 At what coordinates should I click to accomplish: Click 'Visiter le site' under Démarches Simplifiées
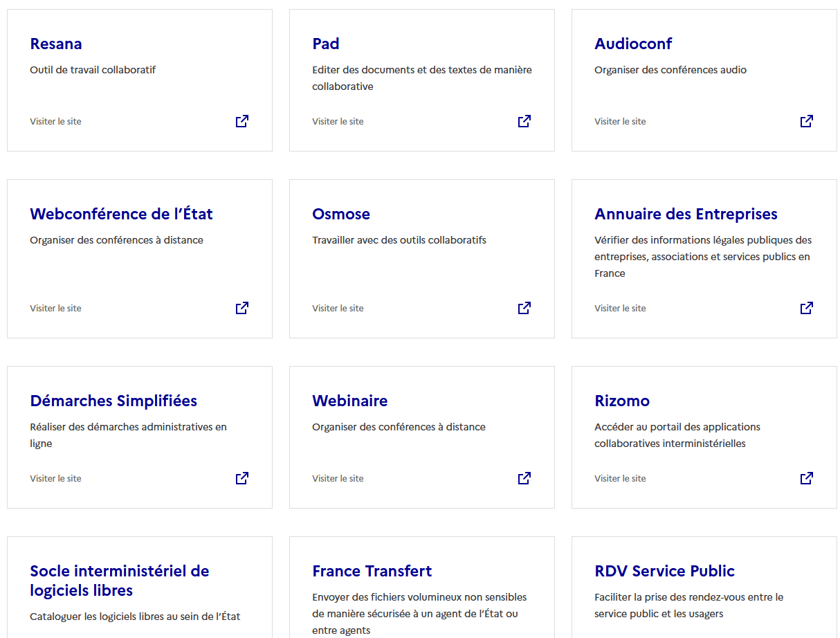click(x=55, y=478)
